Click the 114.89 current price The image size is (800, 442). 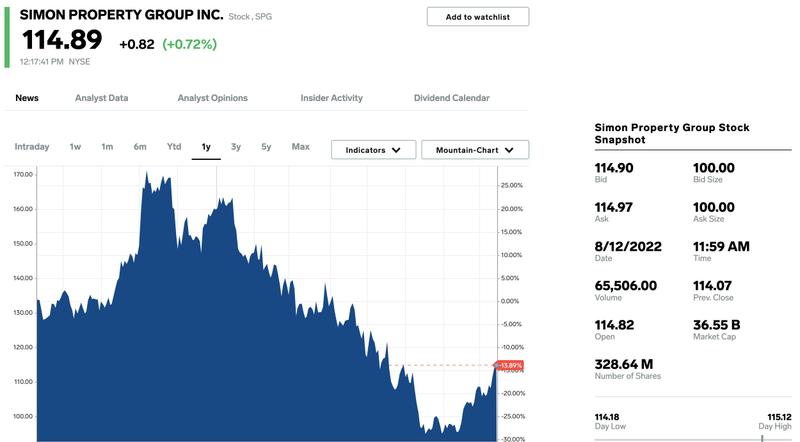62,40
